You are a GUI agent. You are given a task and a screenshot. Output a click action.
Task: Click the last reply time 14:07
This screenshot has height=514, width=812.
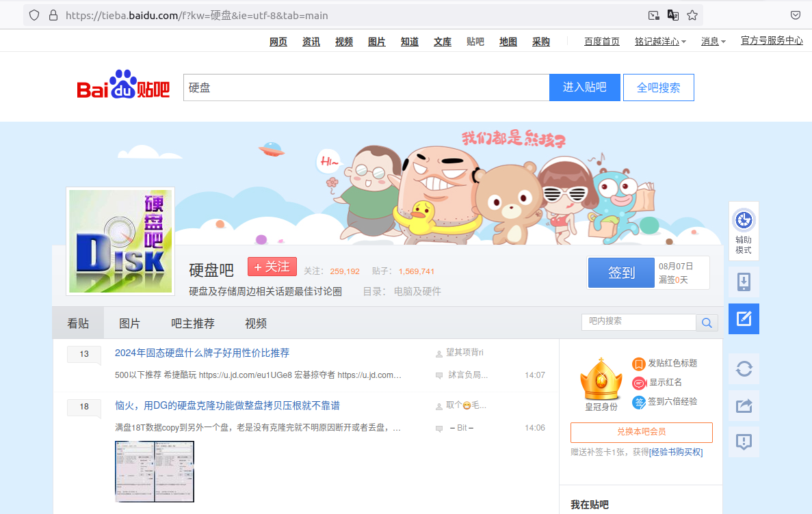(534, 375)
